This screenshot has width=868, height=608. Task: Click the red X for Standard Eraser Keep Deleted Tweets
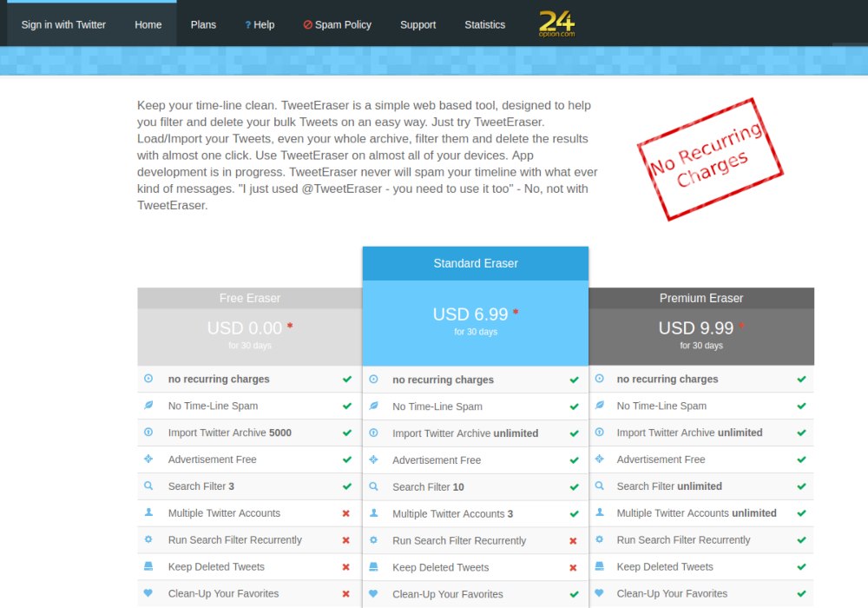click(573, 567)
